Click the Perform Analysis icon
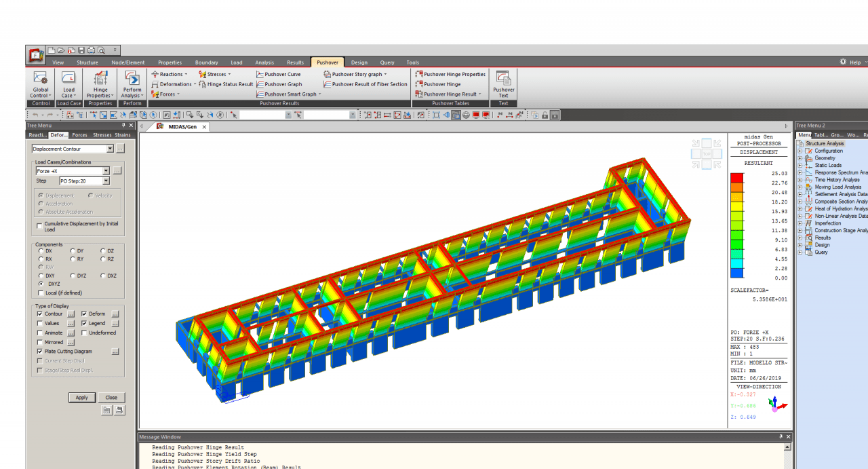Image resolution: width=868 pixels, height=469 pixels. click(x=132, y=79)
